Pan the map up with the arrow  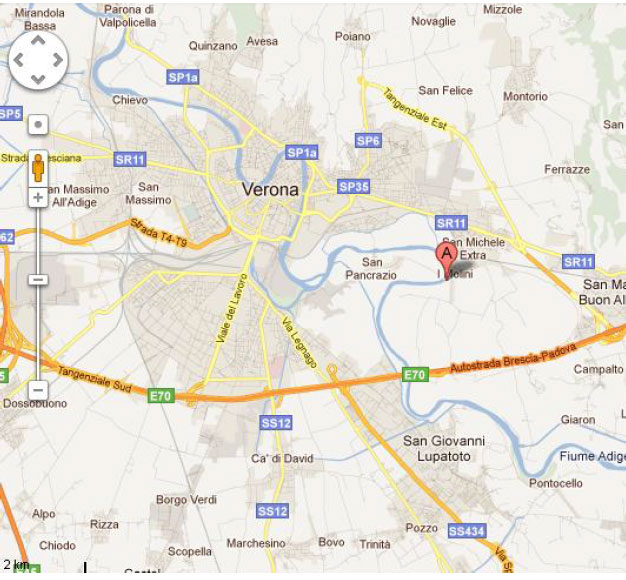tap(38, 40)
